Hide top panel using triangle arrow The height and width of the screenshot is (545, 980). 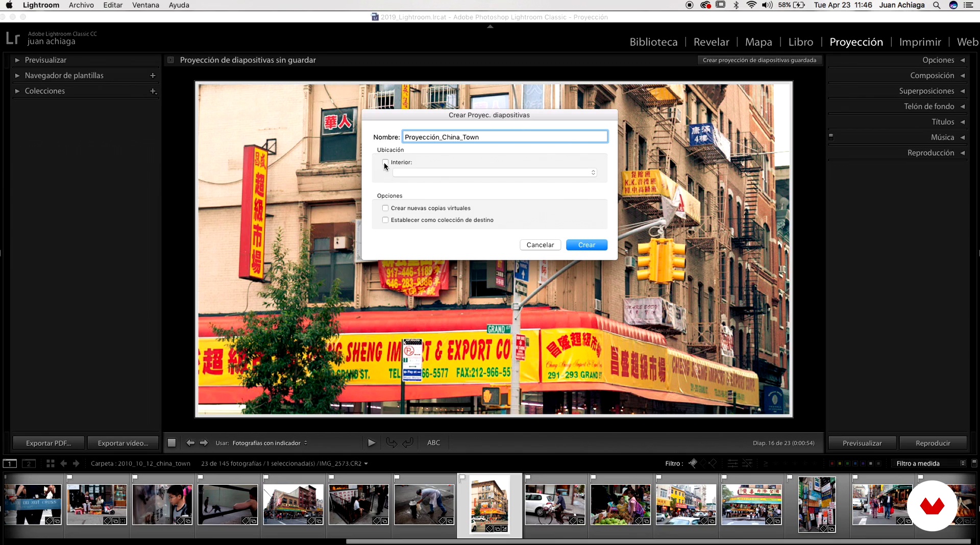[x=490, y=26]
